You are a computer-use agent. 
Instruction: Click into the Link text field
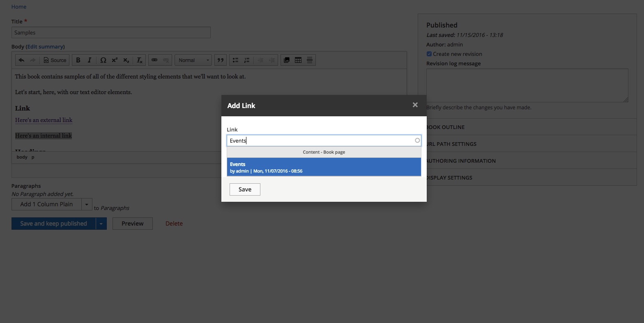coord(320,141)
